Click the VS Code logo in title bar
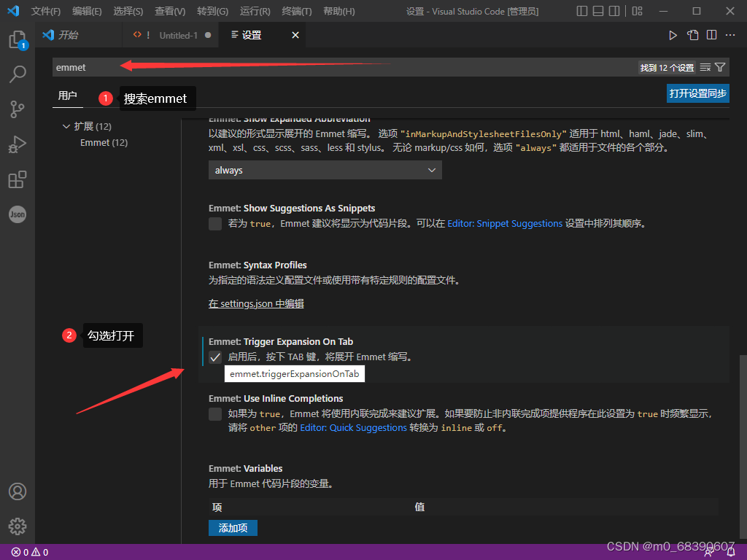This screenshot has height=560, width=747. tap(13, 10)
